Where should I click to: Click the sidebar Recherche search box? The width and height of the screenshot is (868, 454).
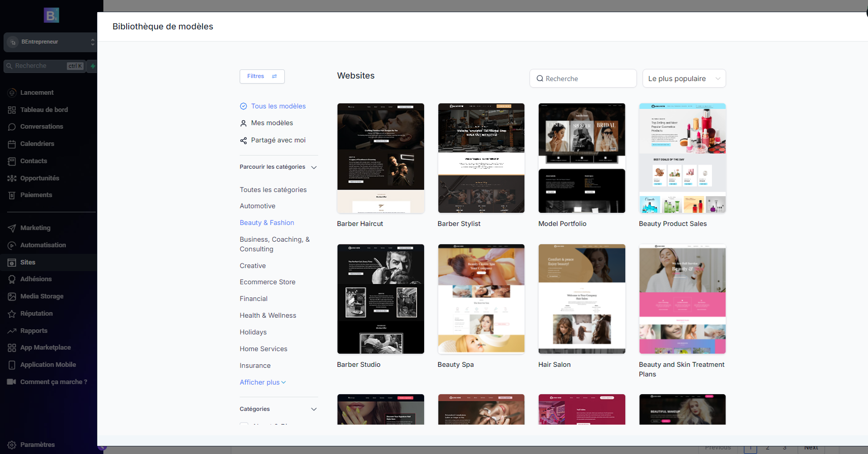pyautogui.click(x=44, y=66)
